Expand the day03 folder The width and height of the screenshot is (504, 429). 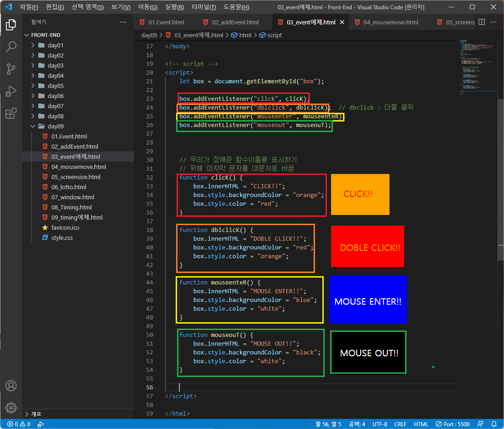pos(33,65)
